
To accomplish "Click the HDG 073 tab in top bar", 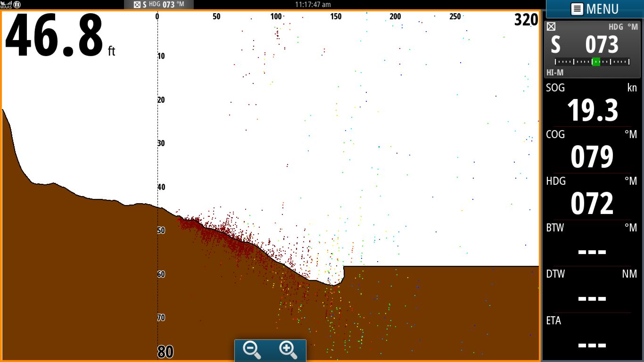I will 158,5.
